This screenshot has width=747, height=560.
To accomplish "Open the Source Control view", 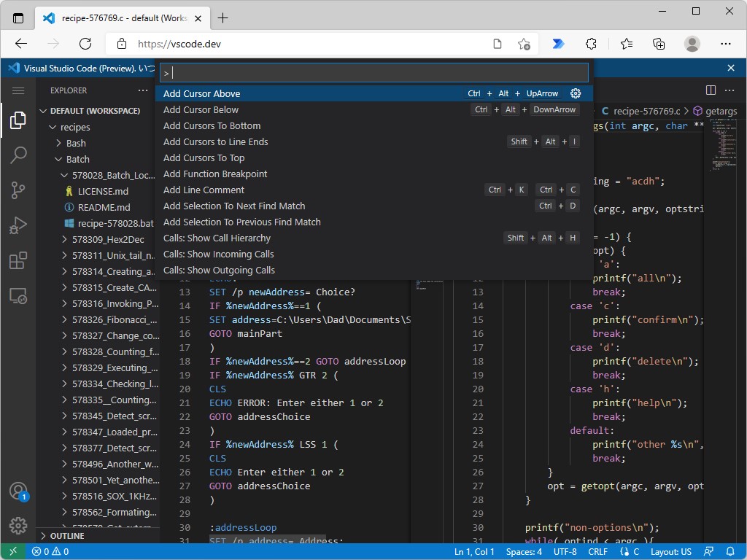I will (x=18, y=190).
